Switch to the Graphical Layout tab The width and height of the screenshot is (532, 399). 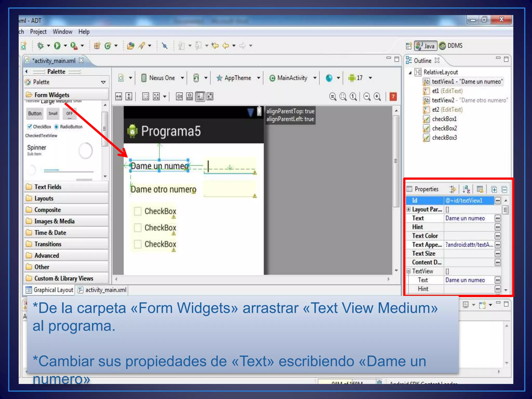pyautogui.click(x=49, y=290)
